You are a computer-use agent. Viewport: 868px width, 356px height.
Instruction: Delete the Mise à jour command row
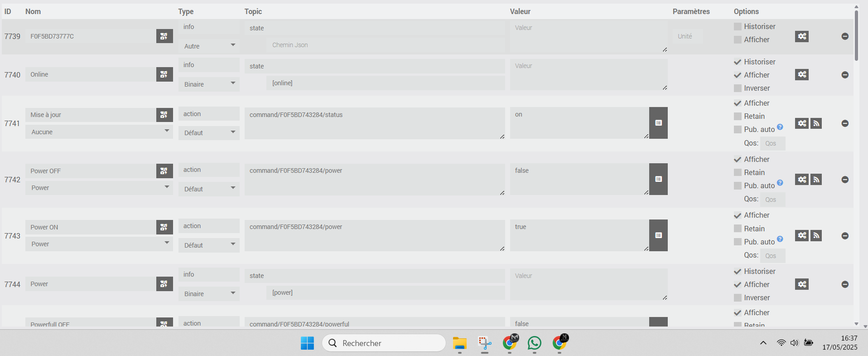(x=845, y=123)
